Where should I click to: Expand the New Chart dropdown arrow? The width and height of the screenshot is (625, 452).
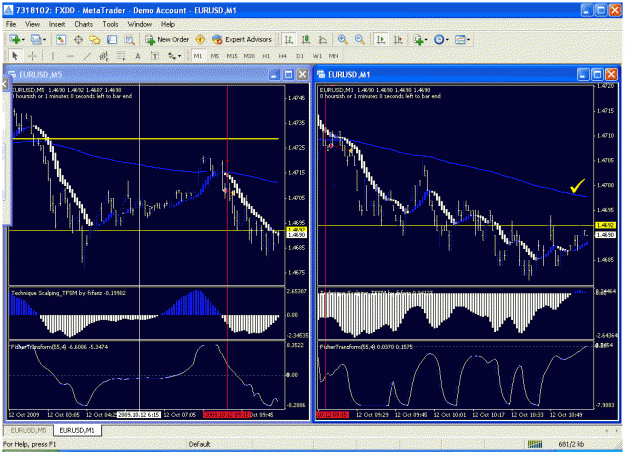point(23,40)
